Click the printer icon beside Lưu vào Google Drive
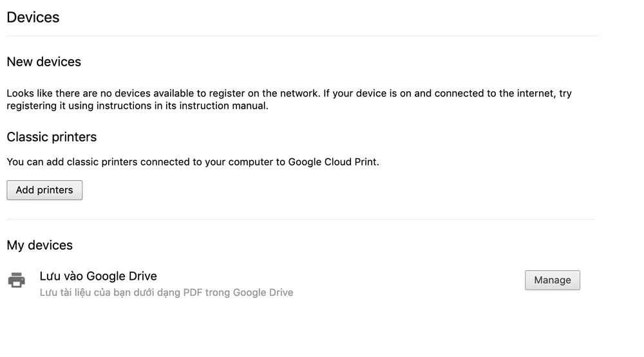The width and height of the screenshot is (644, 357). (17, 280)
